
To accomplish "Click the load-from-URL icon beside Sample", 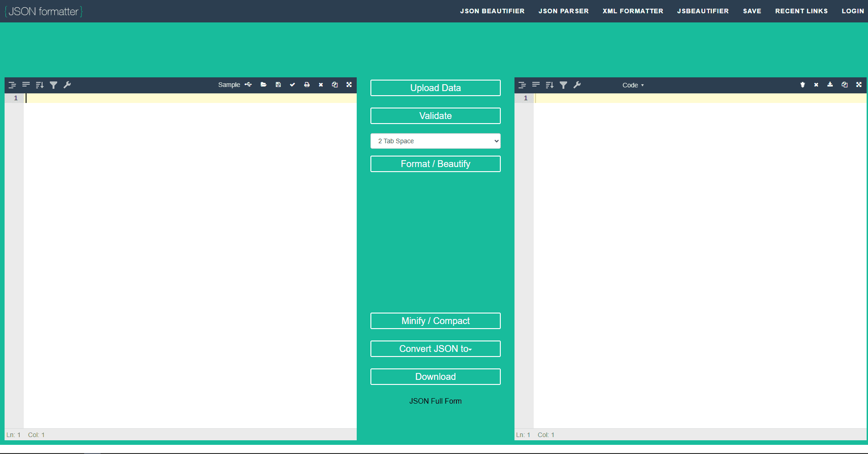I will tap(248, 85).
